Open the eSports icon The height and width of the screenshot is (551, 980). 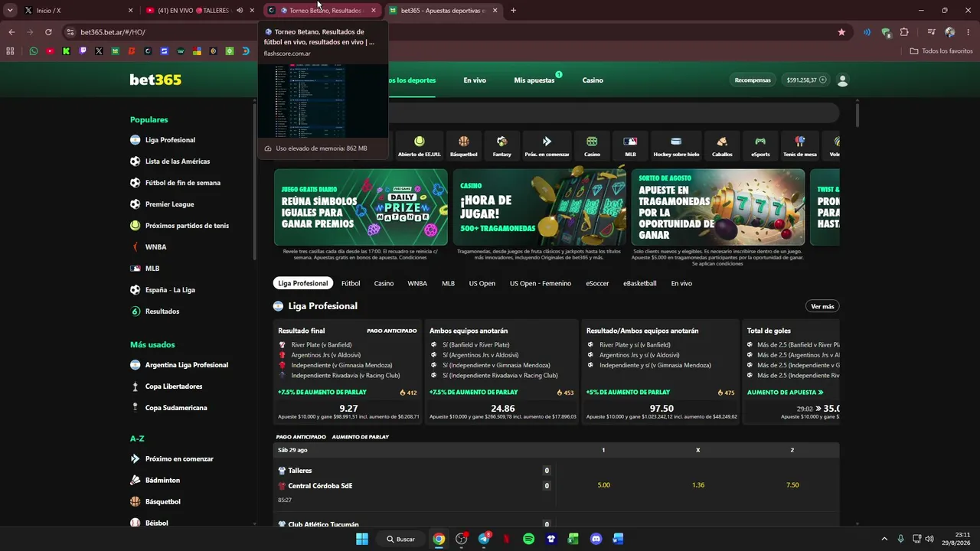click(x=760, y=145)
